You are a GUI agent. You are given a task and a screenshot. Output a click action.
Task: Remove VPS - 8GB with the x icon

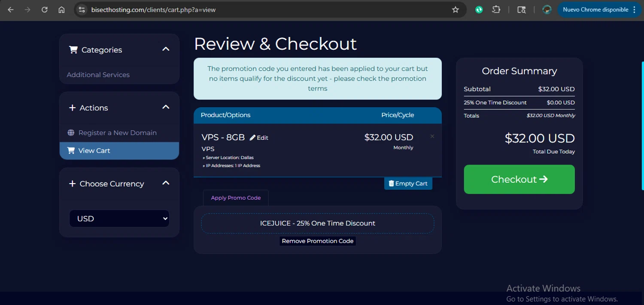[x=432, y=136]
